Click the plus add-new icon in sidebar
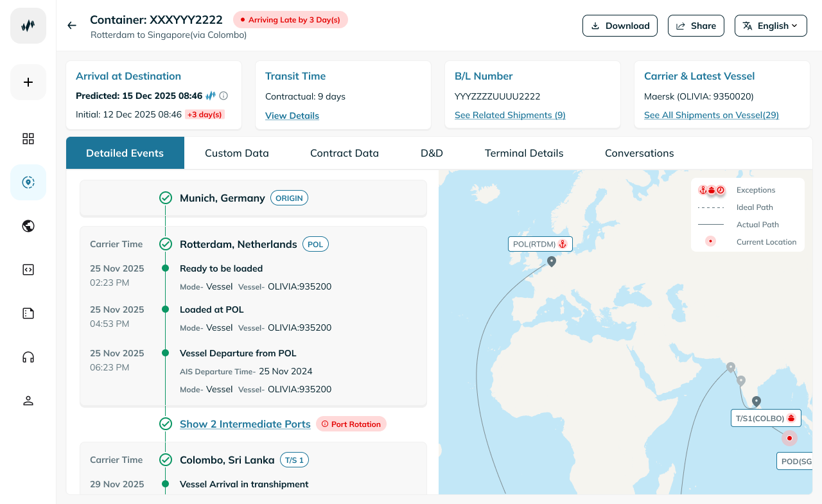822x504 pixels. (28, 82)
